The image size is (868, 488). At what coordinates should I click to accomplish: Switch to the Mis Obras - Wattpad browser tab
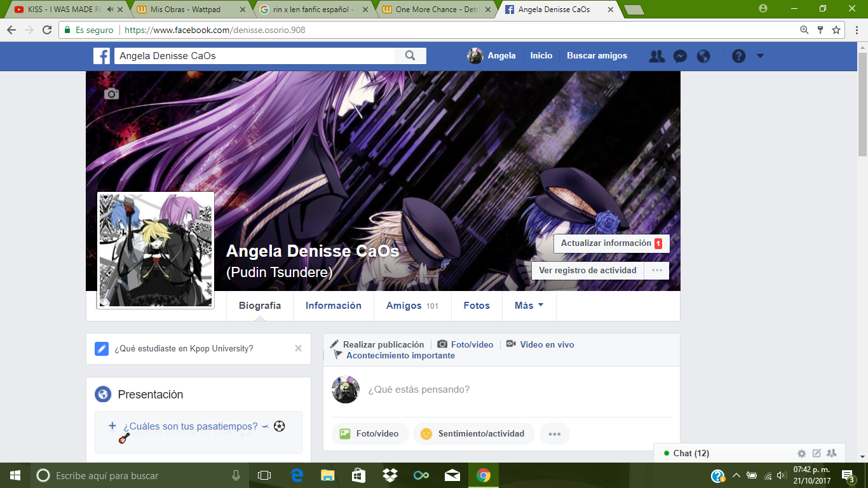pos(189,10)
